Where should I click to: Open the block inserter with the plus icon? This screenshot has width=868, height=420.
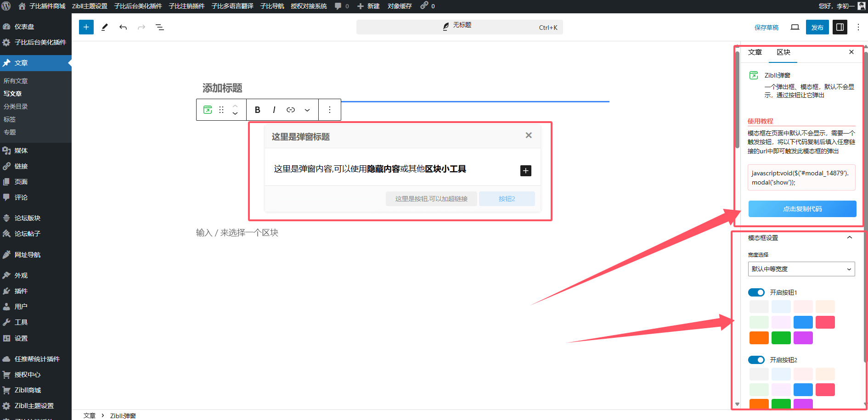(86, 27)
